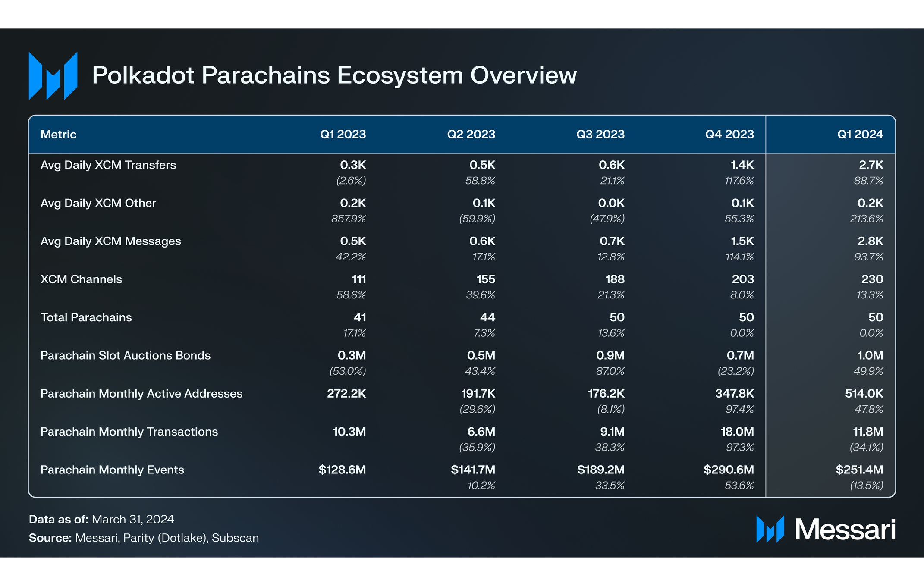The width and height of the screenshot is (924, 586).
Task: Click the '88.7%' change value
Action: click(869, 181)
